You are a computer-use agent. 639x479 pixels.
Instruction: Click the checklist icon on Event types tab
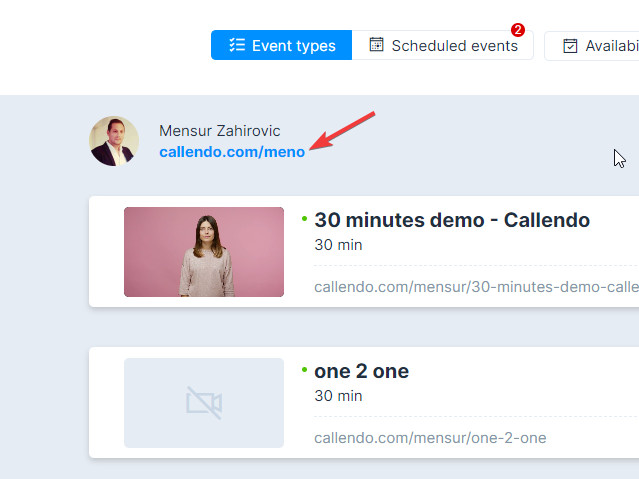tap(237, 45)
